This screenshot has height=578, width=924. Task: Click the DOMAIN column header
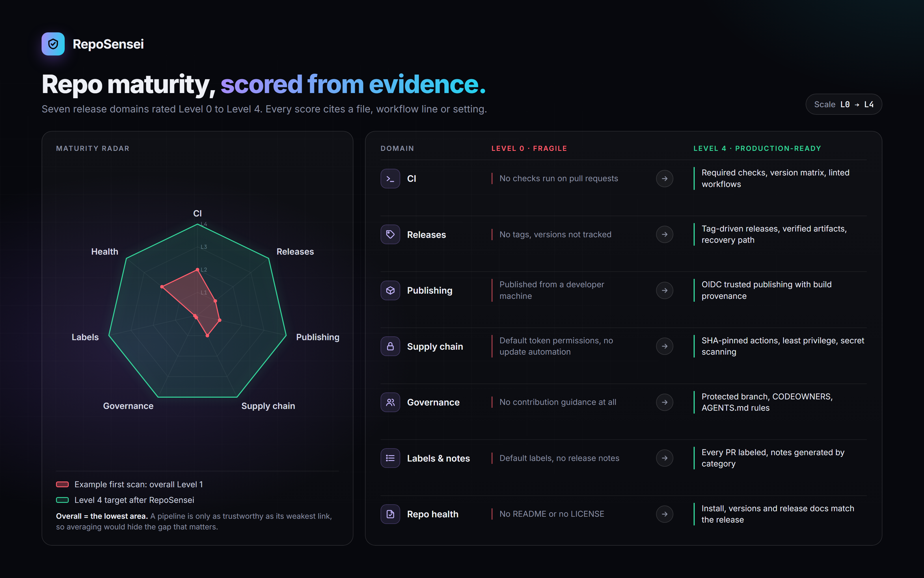point(397,148)
